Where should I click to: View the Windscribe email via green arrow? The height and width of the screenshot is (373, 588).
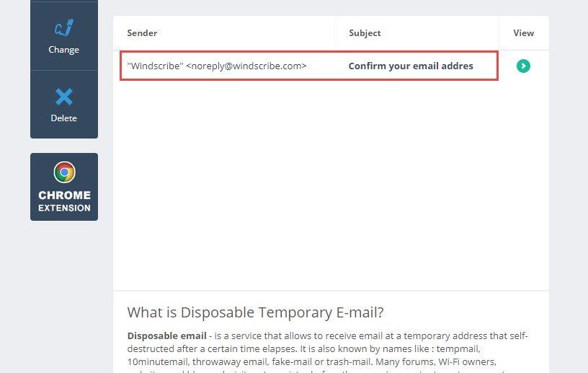(523, 66)
